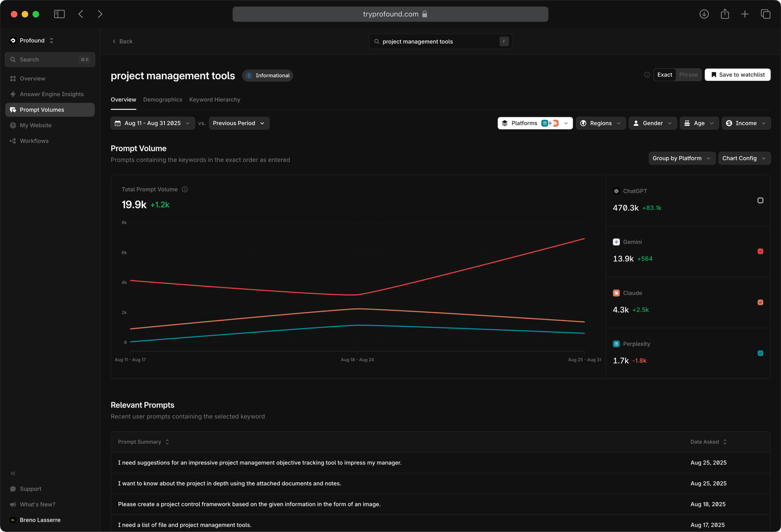
Task: Open My Website from the sidebar
Action: click(35, 125)
